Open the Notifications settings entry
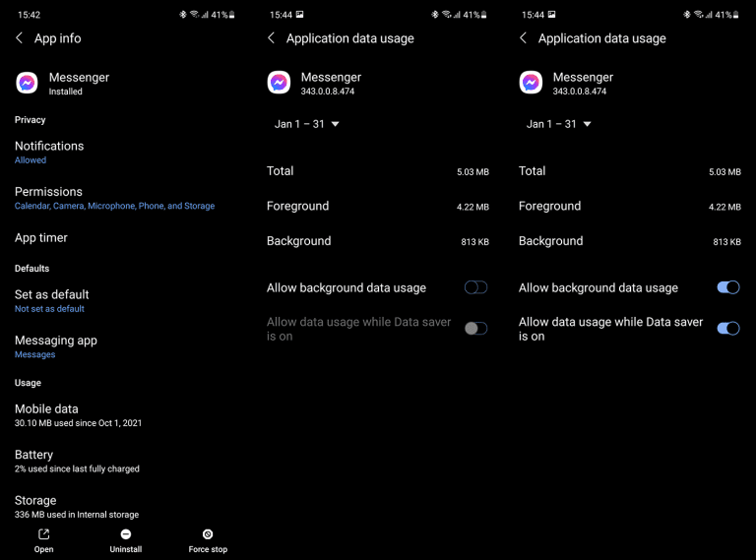The width and height of the screenshot is (756, 560). point(49,152)
